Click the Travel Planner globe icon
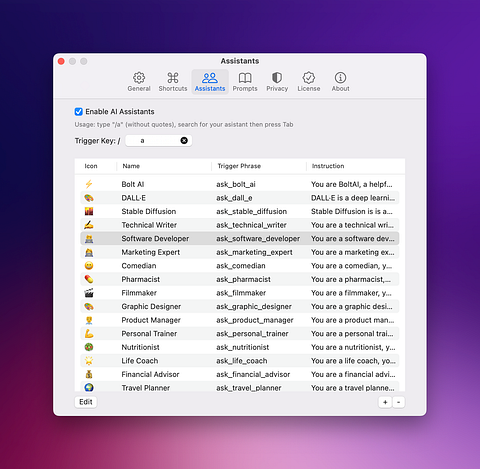The width and height of the screenshot is (480, 469). tap(89, 388)
